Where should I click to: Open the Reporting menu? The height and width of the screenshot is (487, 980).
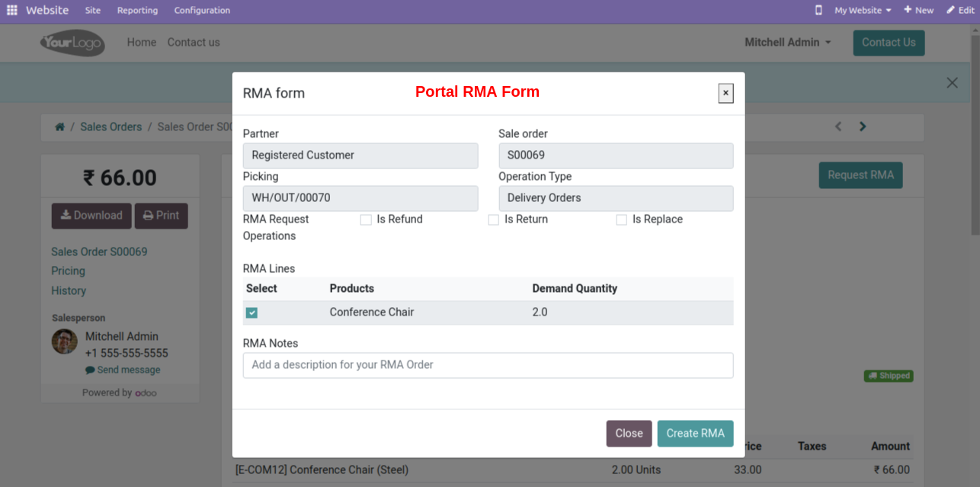pos(137,11)
